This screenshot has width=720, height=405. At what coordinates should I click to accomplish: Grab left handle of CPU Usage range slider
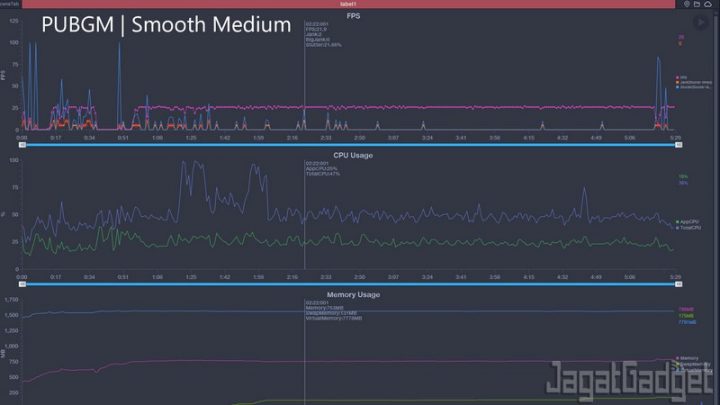point(22,284)
